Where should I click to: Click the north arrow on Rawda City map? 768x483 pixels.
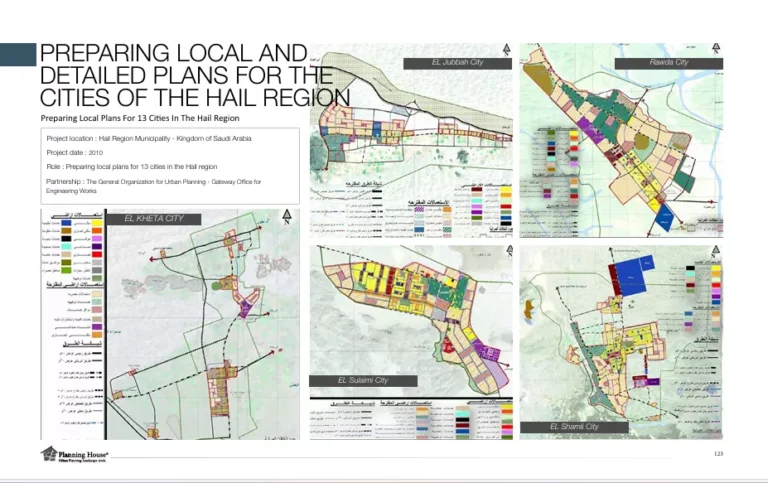[x=716, y=48]
